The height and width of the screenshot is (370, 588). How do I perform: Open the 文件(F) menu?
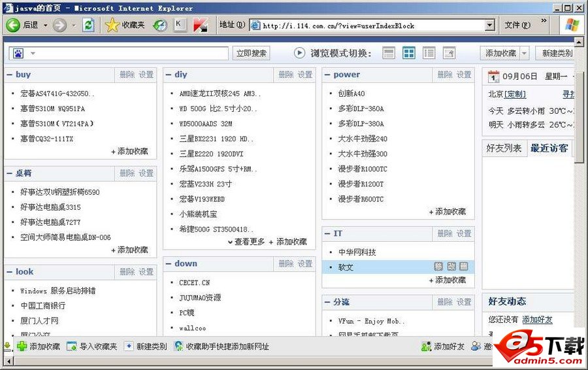click(517, 25)
